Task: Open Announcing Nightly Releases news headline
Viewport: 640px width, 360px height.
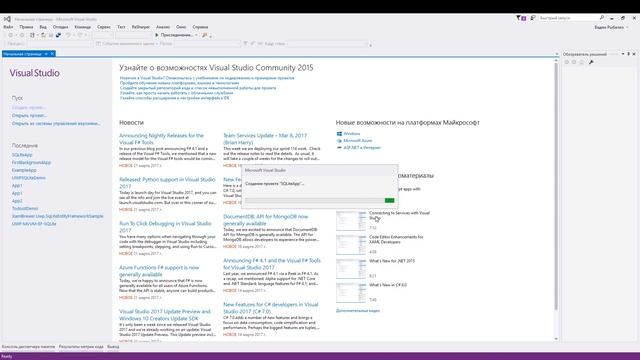Action: point(161,139)
